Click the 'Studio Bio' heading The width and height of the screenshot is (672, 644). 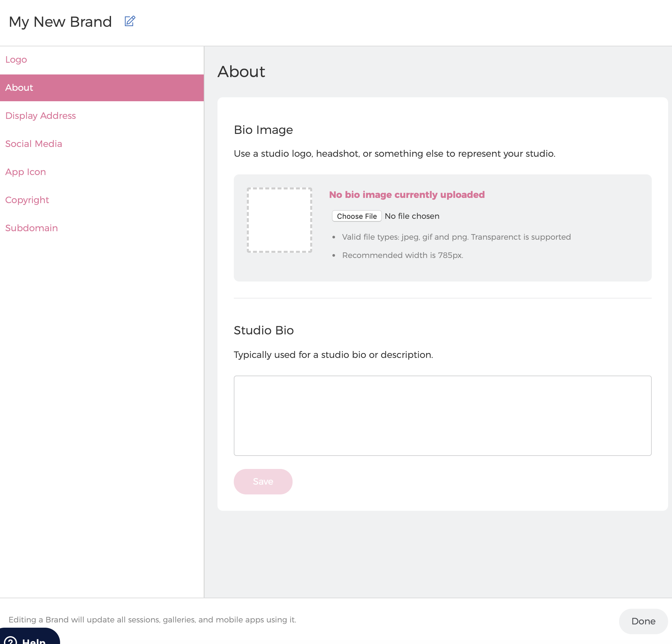pyautogui.click(x=263, y=330)
